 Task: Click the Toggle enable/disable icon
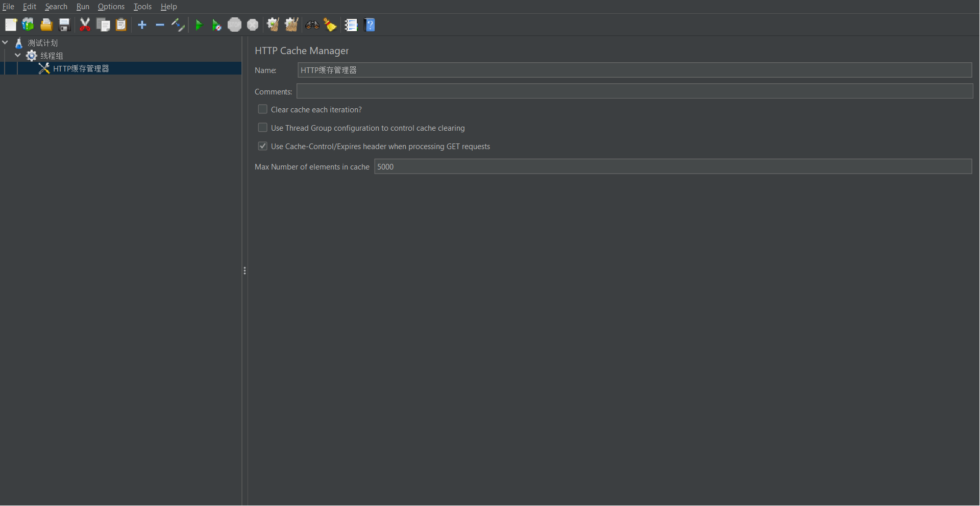pos(178,25)
